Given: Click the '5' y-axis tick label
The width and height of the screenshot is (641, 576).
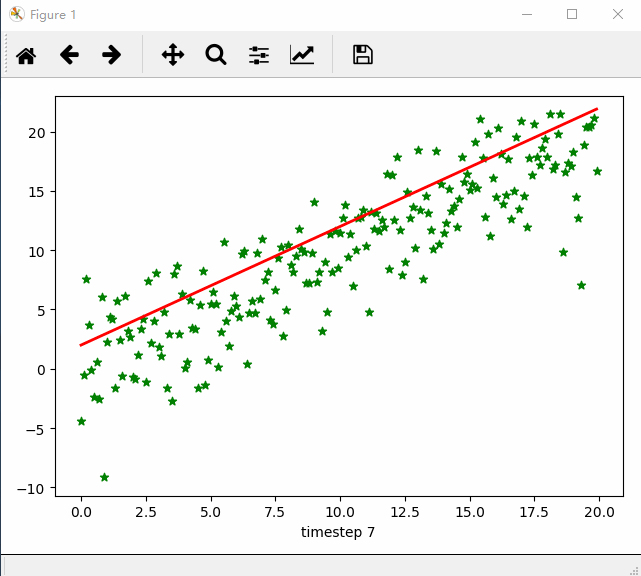Looking at the screenshot, I should 41,311.
